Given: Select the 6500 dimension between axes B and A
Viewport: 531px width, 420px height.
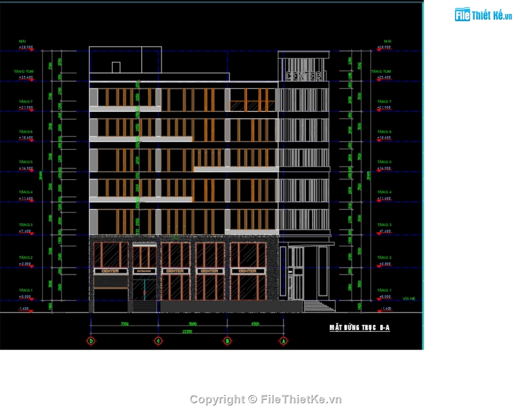Looking at the screenshot, I should click(255, 323).
